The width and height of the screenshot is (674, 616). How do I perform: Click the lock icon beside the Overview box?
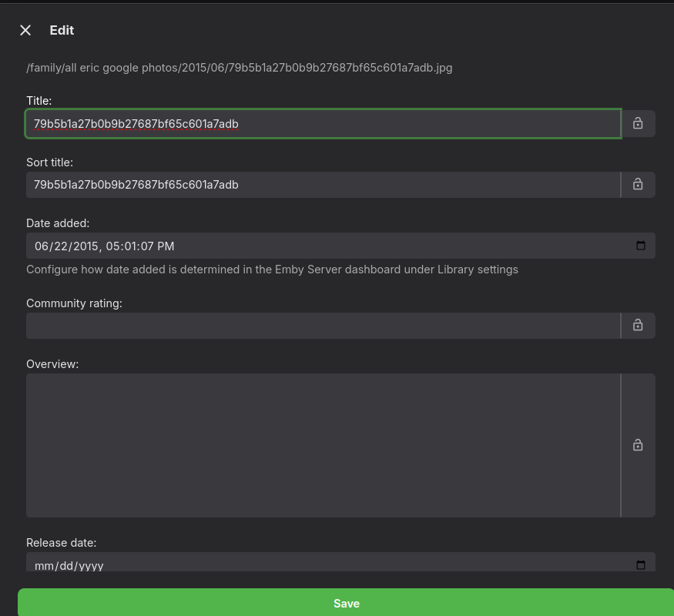(x=638, y=445)
